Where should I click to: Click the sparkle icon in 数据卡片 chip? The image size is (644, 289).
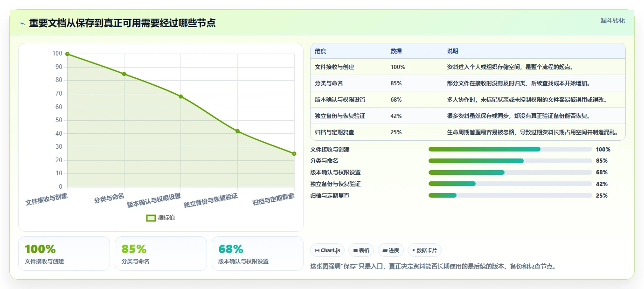click(x=414, y=250)
